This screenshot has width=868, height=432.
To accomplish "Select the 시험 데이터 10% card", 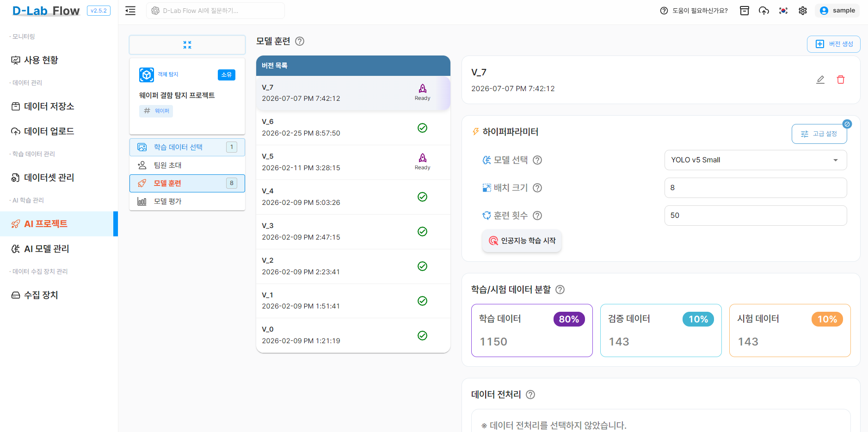I will 790,330.
